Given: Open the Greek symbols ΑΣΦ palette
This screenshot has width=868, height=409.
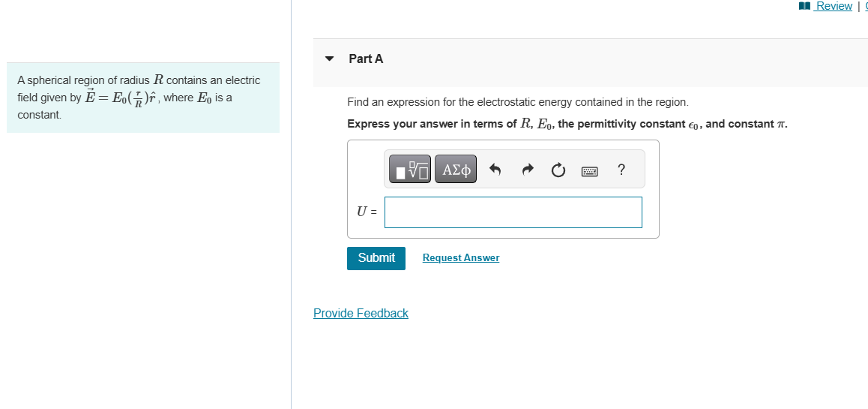Looking at the screenshot, I should [x=456, y=170].
